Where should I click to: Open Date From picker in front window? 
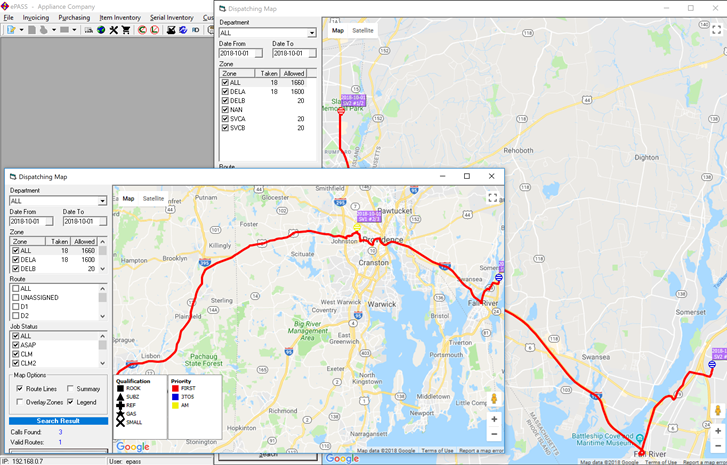click(50, 222)
